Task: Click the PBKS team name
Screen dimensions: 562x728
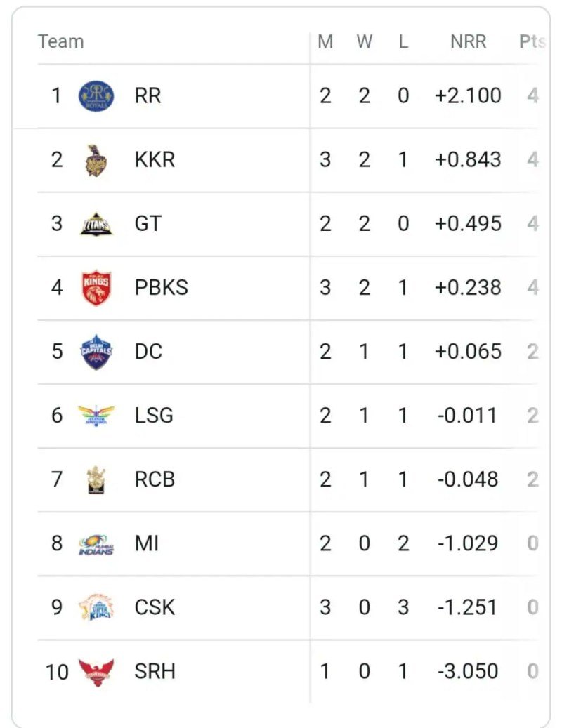Action: coord(161,288)
